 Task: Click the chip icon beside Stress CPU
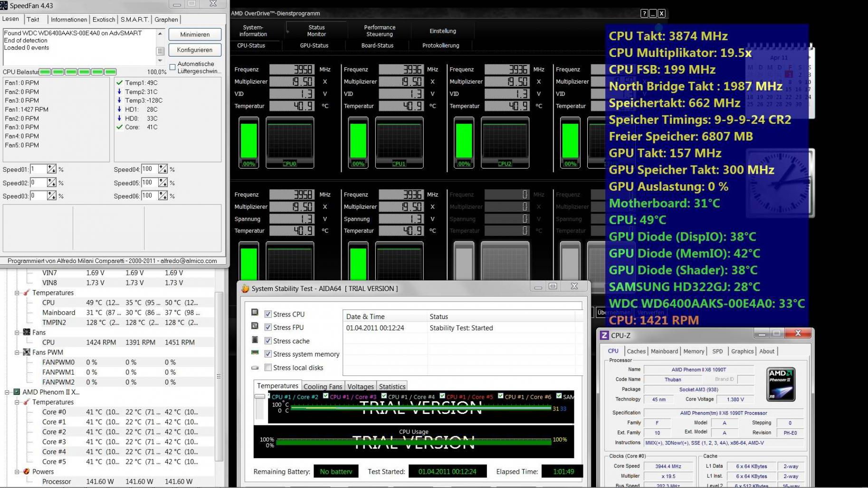pyautogui.click(x=255, y=312)
